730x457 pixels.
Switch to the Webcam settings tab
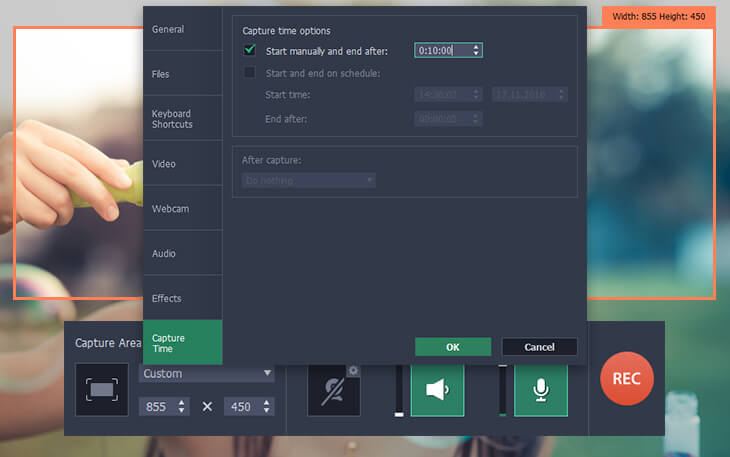pos(182,209)
